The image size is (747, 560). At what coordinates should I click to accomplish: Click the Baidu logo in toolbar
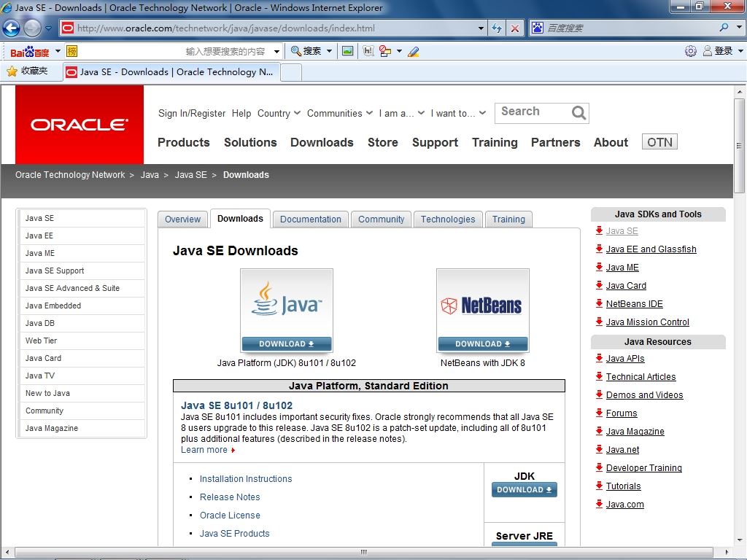coord(30,52)
